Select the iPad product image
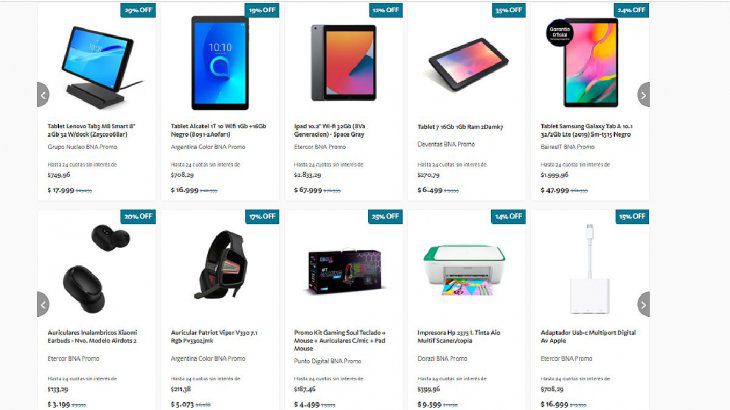This screenshot has width=730, height=410. (344, 63)
